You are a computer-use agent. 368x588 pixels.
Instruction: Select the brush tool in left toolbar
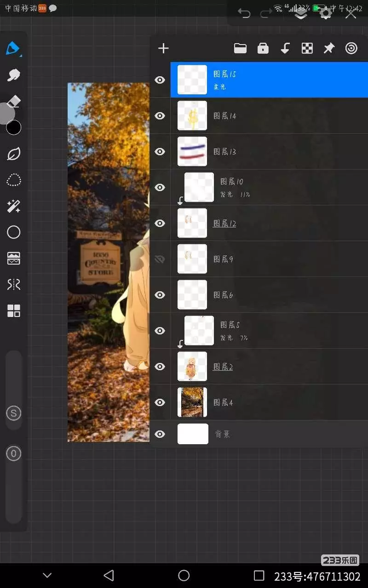tap(13, 48)
